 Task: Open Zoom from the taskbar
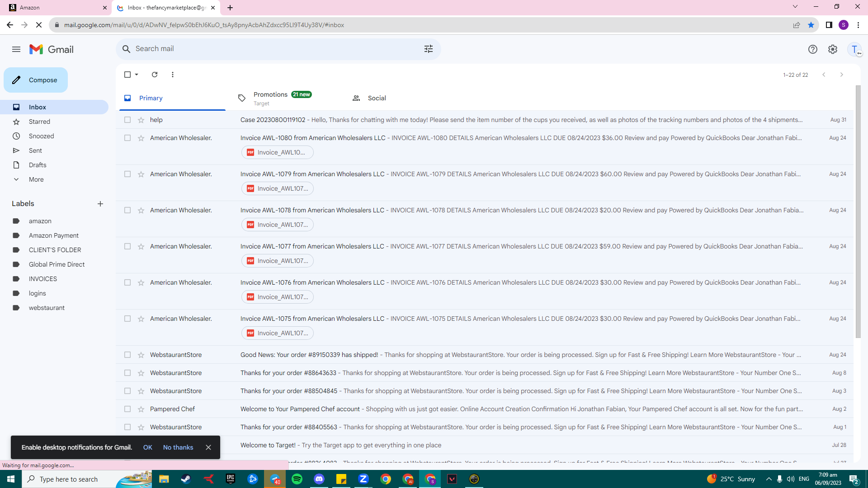click(x=363, y=479)
